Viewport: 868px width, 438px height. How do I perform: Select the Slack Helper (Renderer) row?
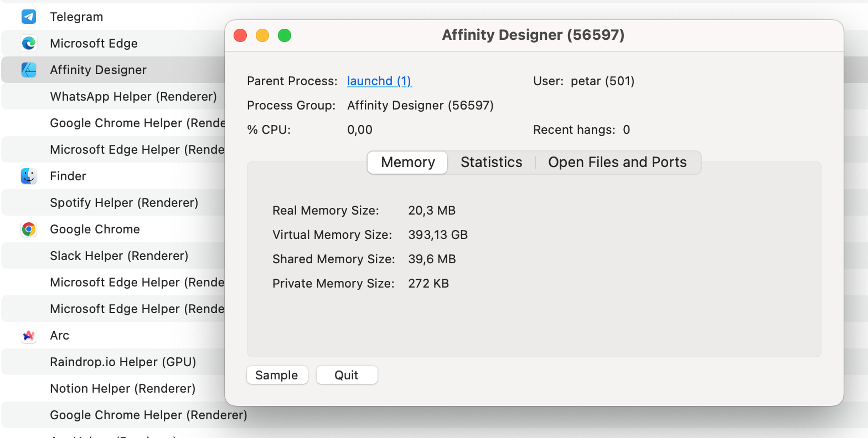[113, 255]
